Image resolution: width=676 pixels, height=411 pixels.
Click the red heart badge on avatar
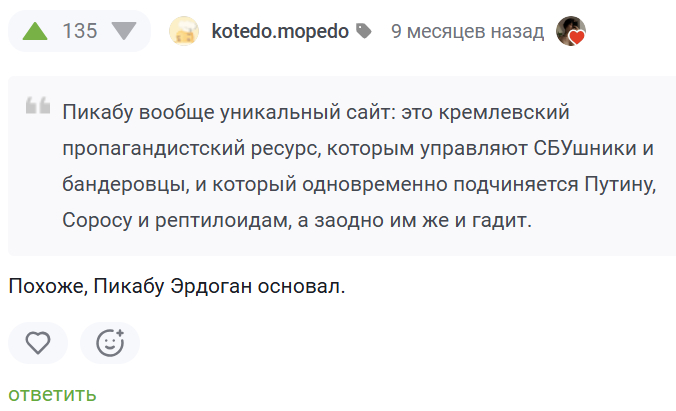[x=577, y=38]
